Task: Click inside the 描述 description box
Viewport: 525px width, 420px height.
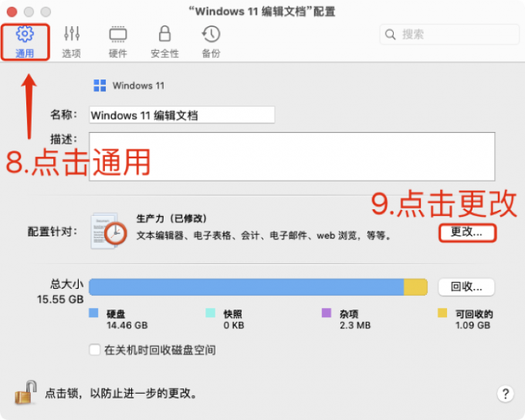Action: click(x=292, y=157)
